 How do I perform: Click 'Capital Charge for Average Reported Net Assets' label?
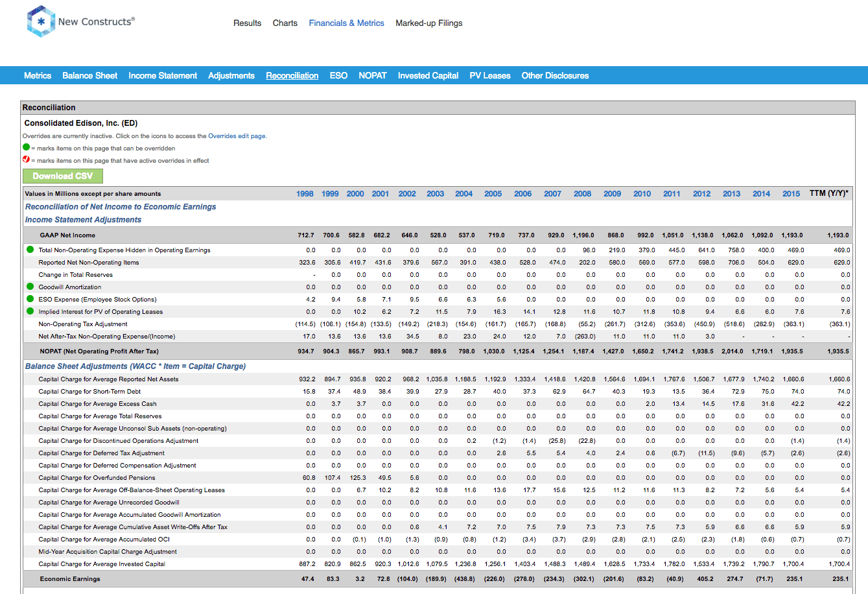pyautogui.click(x=108, y=379)
